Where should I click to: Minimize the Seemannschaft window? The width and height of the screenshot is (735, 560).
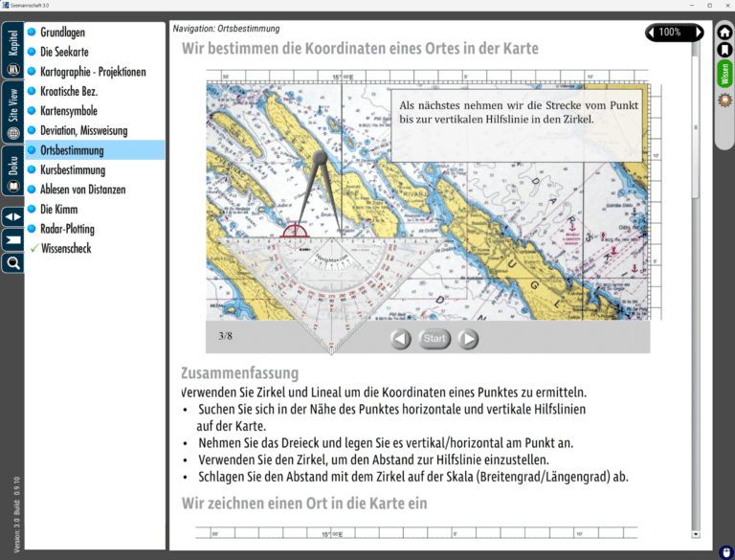pyautogui.click(x=692, y=5)
